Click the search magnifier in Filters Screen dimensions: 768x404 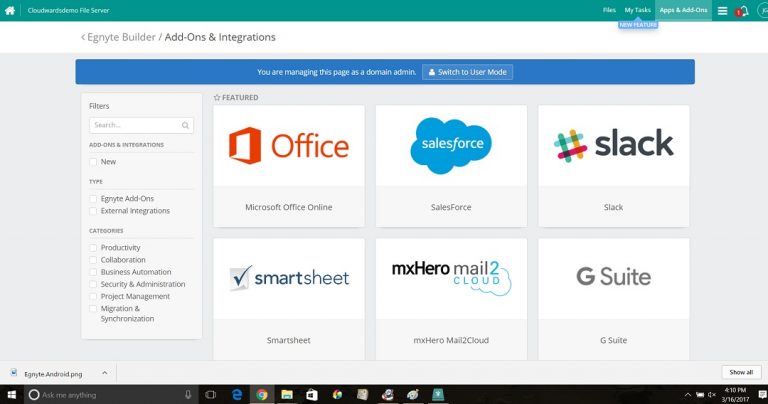(185, 125)
